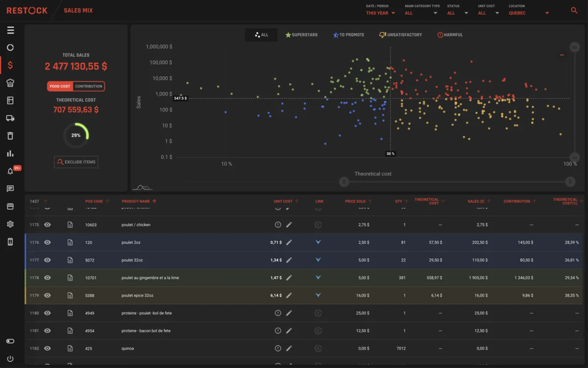The height and width of the screenshot is (368, 588).
Task: Sort the table by Product Name
Action: tap(139, 201)
